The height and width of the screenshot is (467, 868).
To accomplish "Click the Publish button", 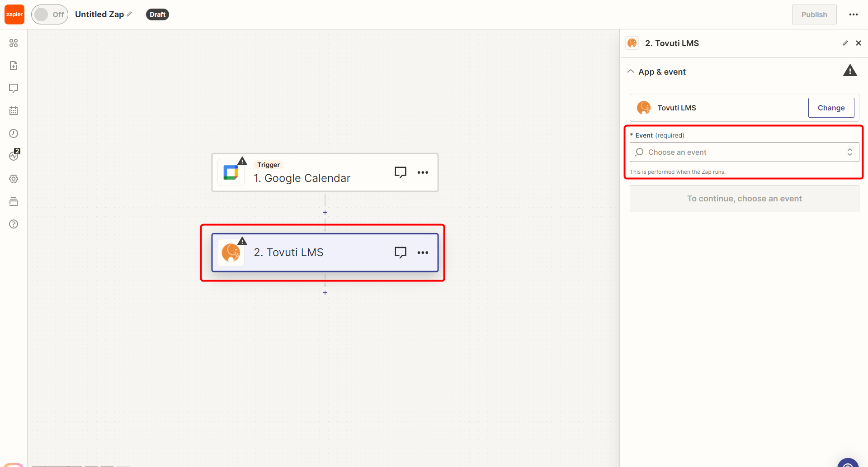I will [814, 14].
